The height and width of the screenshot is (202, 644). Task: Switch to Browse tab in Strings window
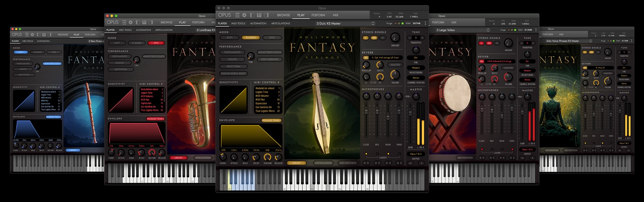(x=284, y=15)
